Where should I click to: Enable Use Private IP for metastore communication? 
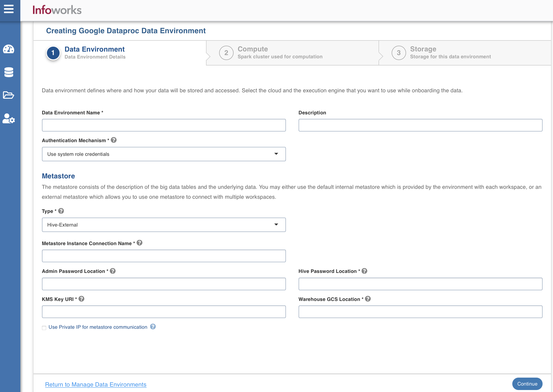tap(44, 328)
